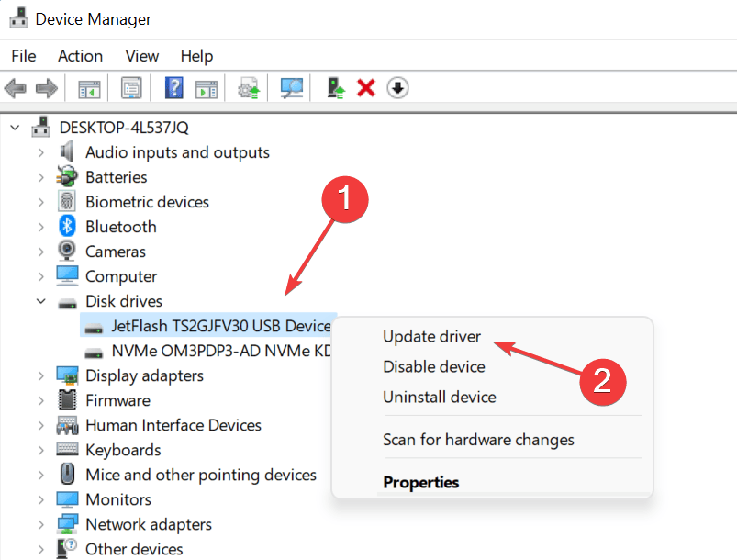Click the Forward arrow in the toolbar
Screen dimensions: 737x560
(x=46, y=88)
